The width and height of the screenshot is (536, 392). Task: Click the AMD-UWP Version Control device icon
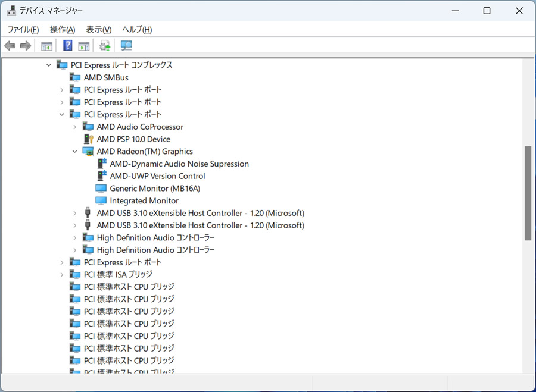102,176
